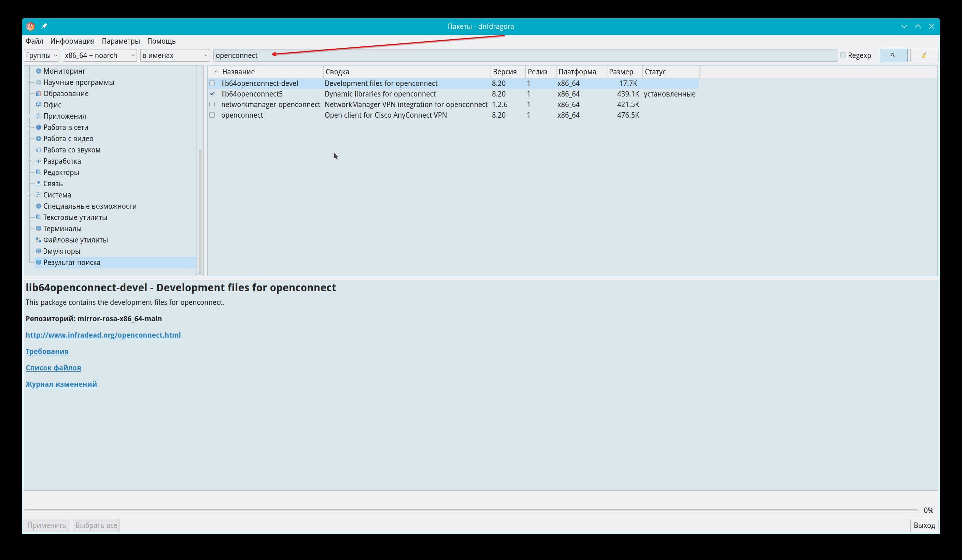Screen dimensions: 962x560
Task: Click the magnifier search button
Action: coord(893,55)
